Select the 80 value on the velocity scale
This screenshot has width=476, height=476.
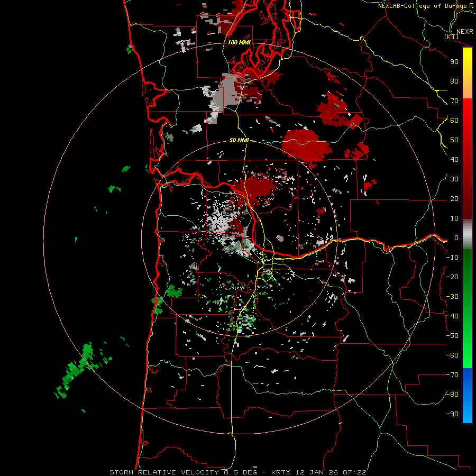click(454, 81)
